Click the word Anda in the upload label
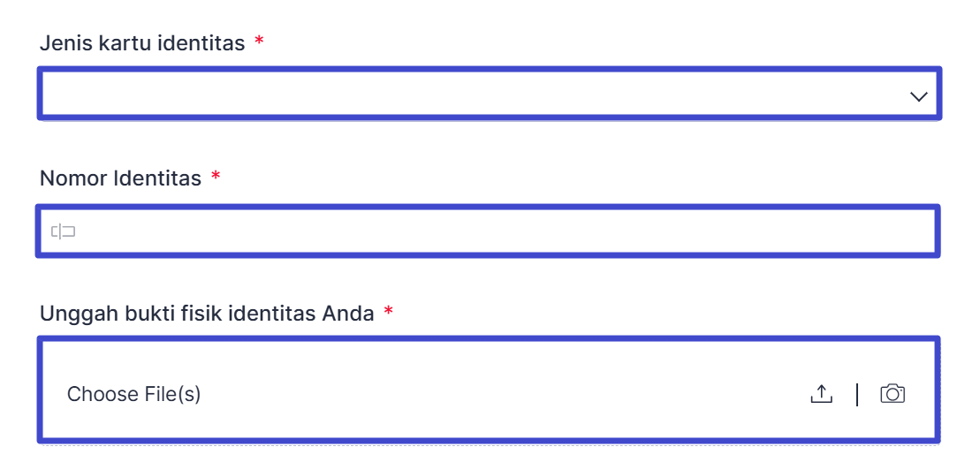This screenshot has height=462, width=980. pos(351,314)
